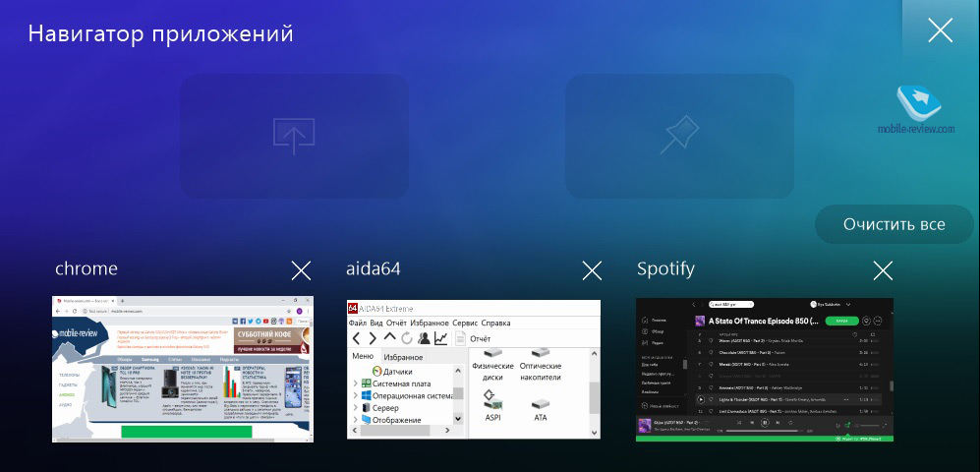
Task: Click the pushpin tile
Action: pyautogui.click(x=680, y=137)
